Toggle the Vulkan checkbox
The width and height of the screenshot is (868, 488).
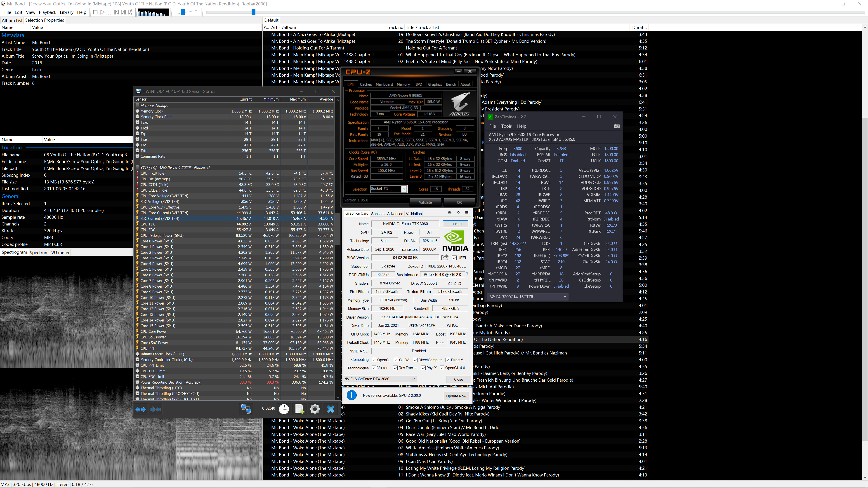374,368
